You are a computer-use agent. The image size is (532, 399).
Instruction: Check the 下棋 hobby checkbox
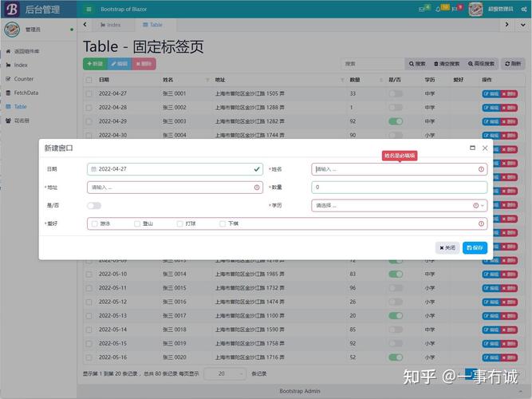[x=223, y=223]
